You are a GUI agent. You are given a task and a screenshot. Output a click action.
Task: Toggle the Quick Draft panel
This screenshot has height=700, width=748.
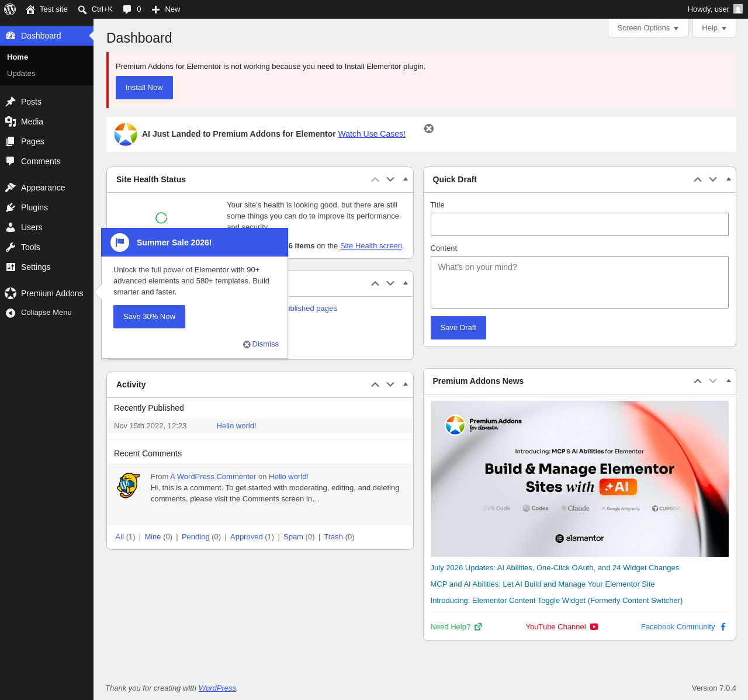728,179
